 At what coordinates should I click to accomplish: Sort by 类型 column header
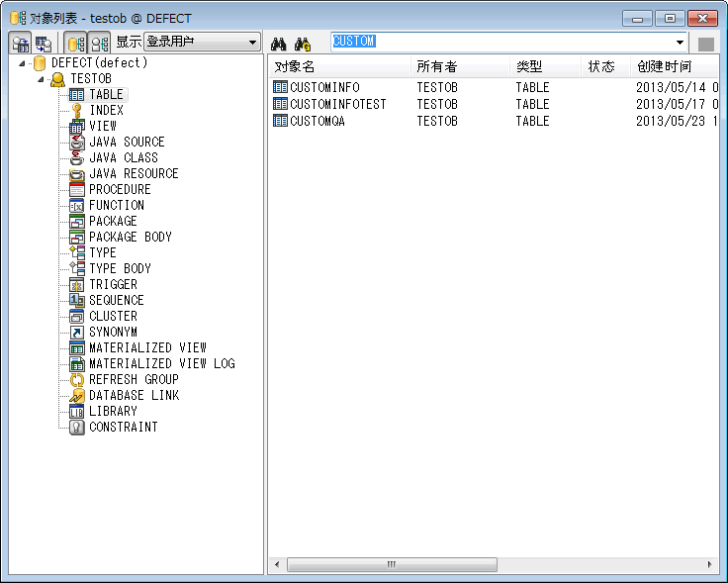coord(546,67)
